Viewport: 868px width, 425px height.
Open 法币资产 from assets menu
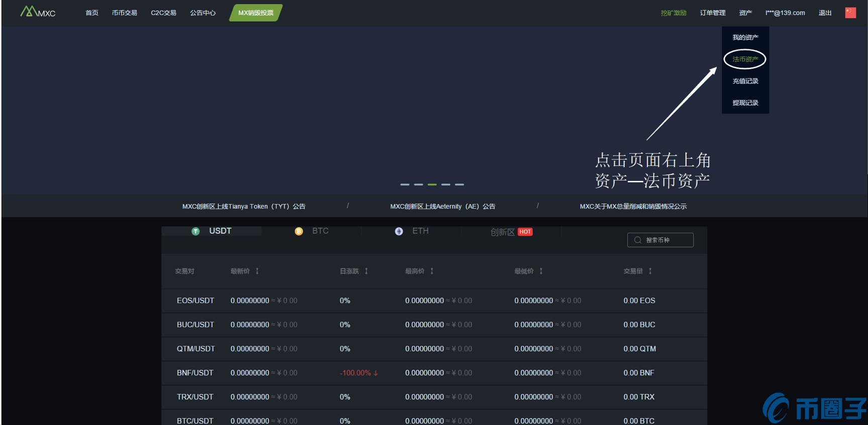point(745,59)
